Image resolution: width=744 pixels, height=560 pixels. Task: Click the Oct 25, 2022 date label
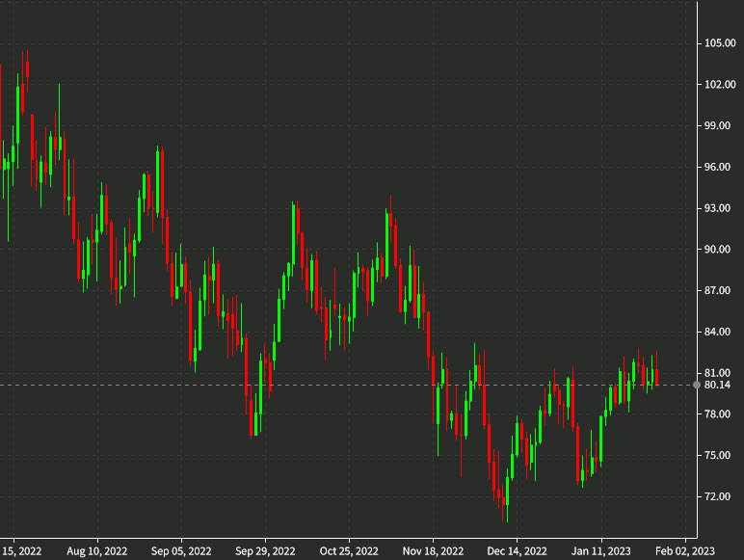coord(349,551)
